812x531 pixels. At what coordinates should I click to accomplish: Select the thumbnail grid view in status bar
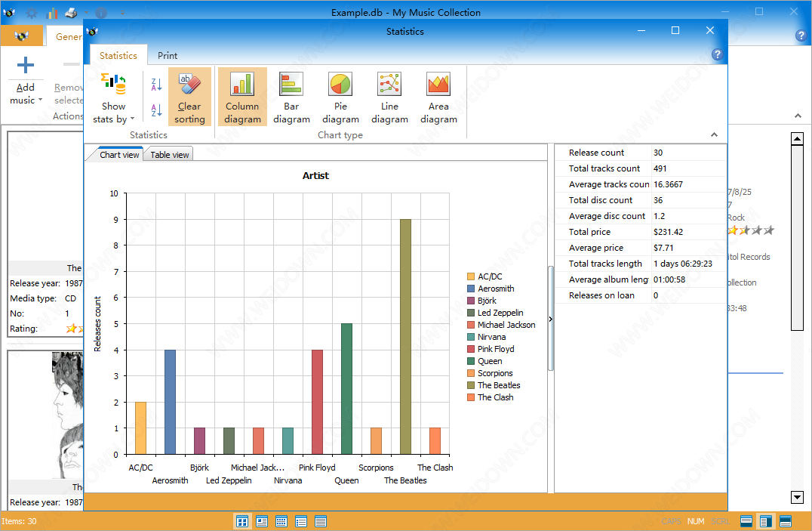pos(241,521)
